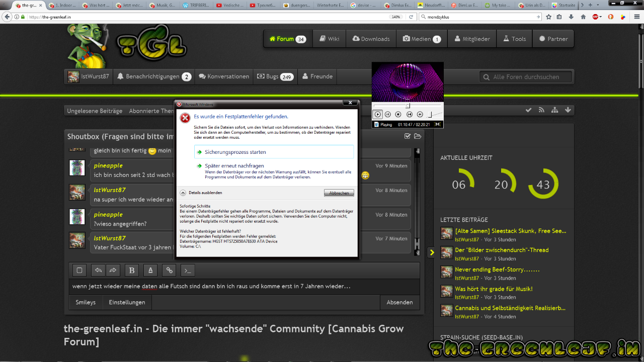Open the Wiki menu item
Image resolution: width=644 pixels, height=362 pixels.
point(329,39)
